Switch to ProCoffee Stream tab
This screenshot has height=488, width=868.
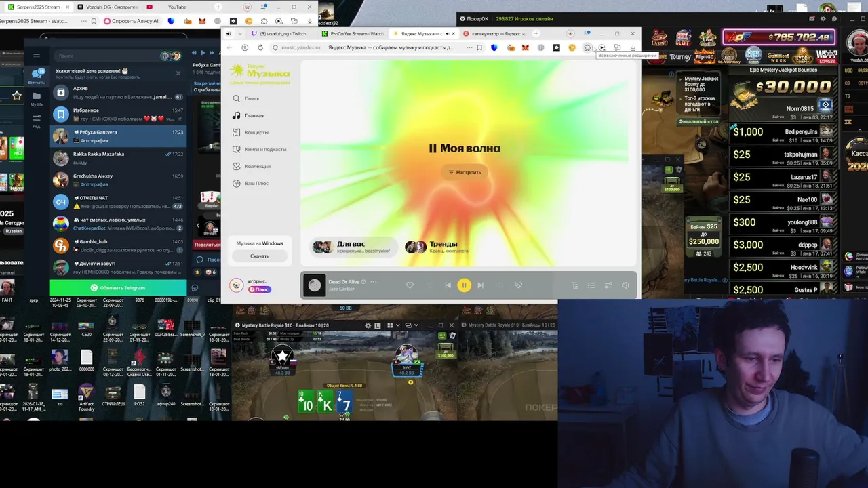[353, 33]
